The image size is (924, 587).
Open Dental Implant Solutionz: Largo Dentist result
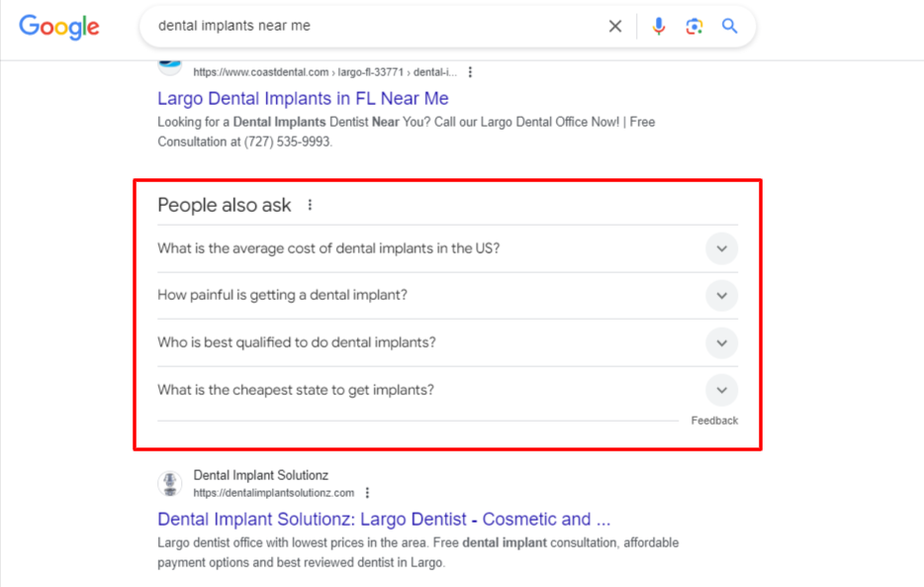(384, 520)
